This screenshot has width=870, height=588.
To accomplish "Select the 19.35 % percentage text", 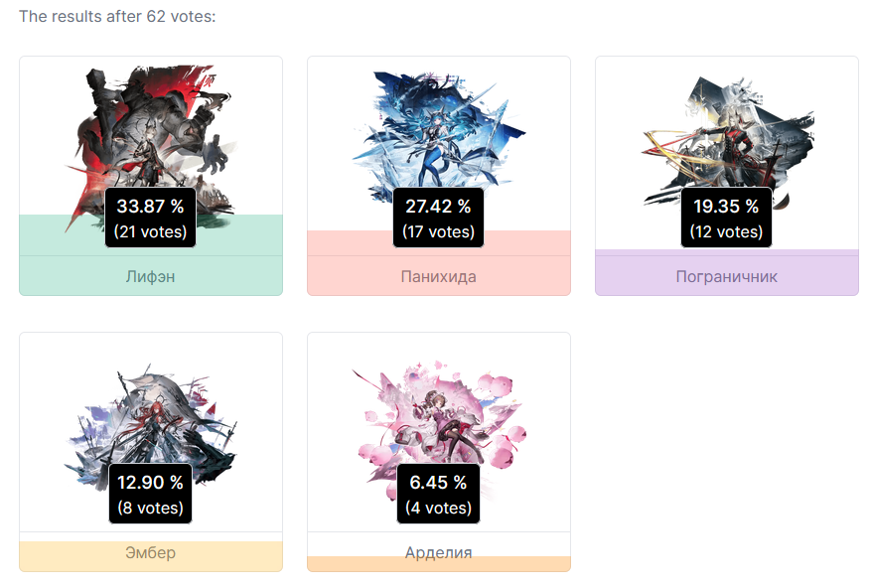I will coord(726,207).
